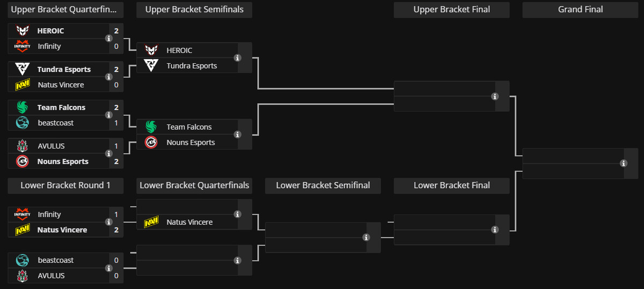Open info for Falcons vs Nouns semifinal
Image resolution: width=644 pixels, height=289 pixels.
pyautogui.click(x=238, y=135)
